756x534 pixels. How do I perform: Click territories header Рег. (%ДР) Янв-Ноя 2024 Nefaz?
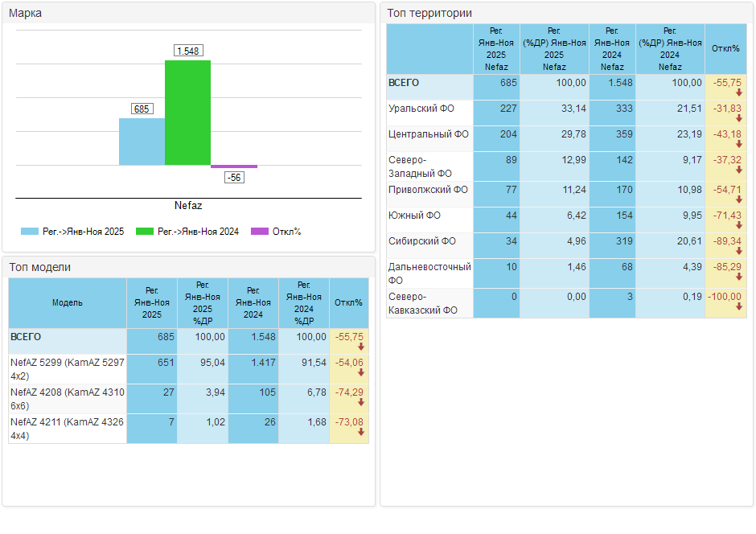[x=670, y=49]
